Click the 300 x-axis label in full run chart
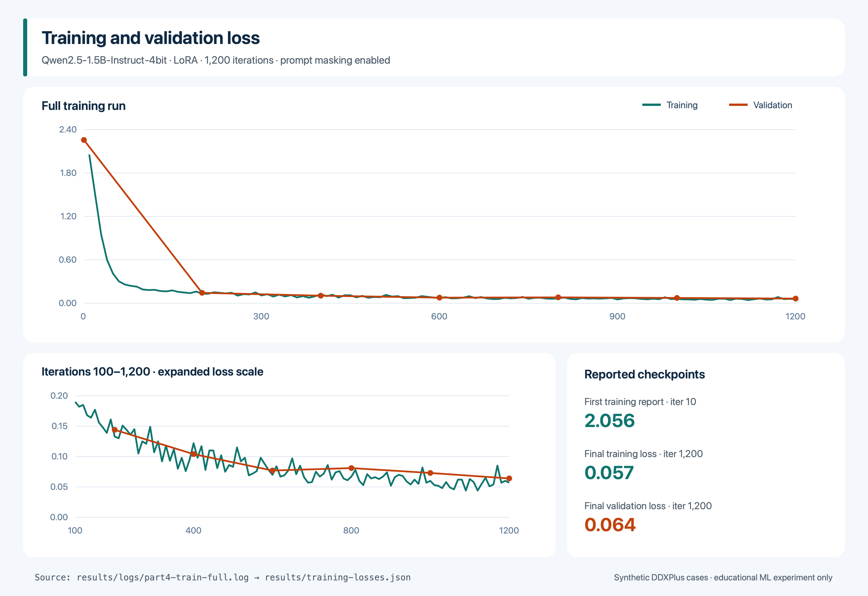Image resolution: width=868 pixels, height=596 pixels. [261, 316]
